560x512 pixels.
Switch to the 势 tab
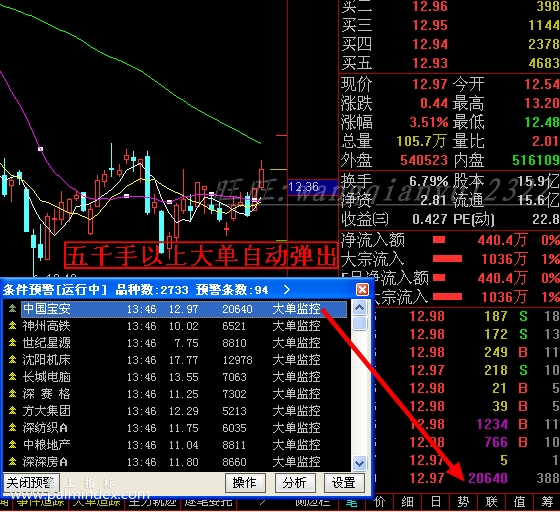[463, 502]
